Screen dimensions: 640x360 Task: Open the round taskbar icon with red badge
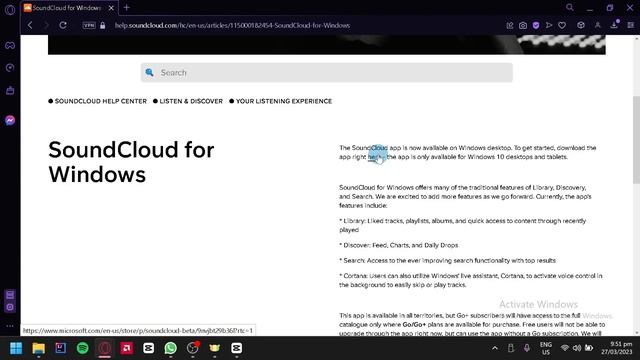(x=192, y=348)
